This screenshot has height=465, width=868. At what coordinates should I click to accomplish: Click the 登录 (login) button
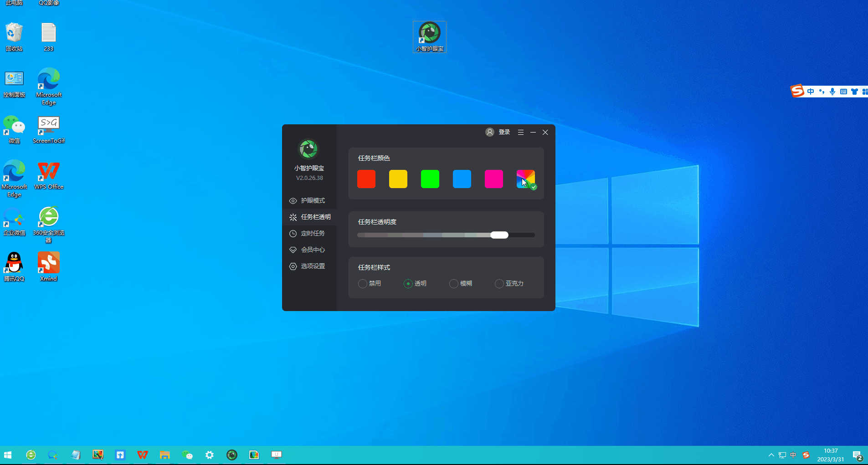504,132
